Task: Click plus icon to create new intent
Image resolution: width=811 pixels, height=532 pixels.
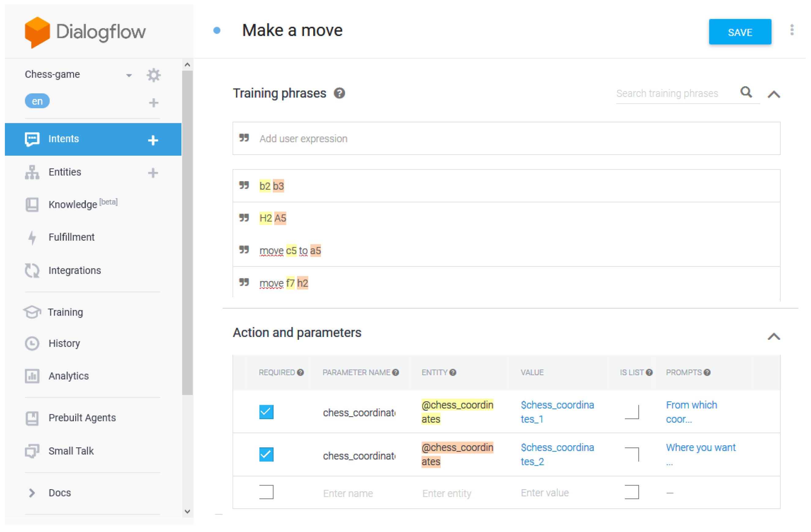Action: (153, 140)
